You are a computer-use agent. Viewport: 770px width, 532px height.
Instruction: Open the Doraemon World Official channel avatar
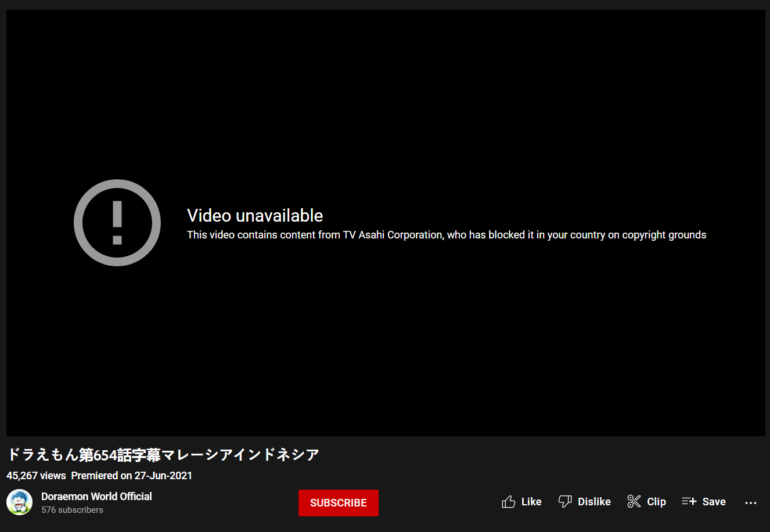coord(20,502)
